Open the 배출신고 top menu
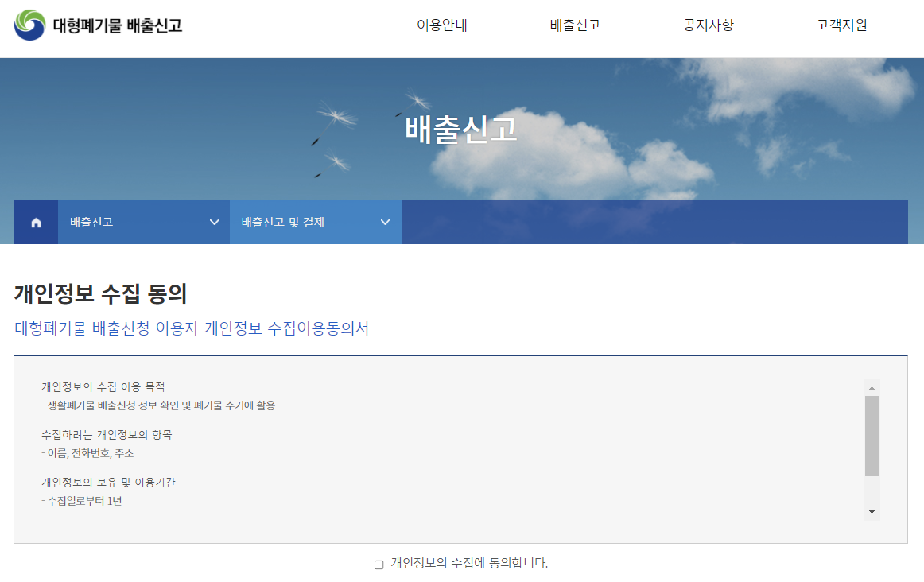924x582 pixels. point(575,25)
